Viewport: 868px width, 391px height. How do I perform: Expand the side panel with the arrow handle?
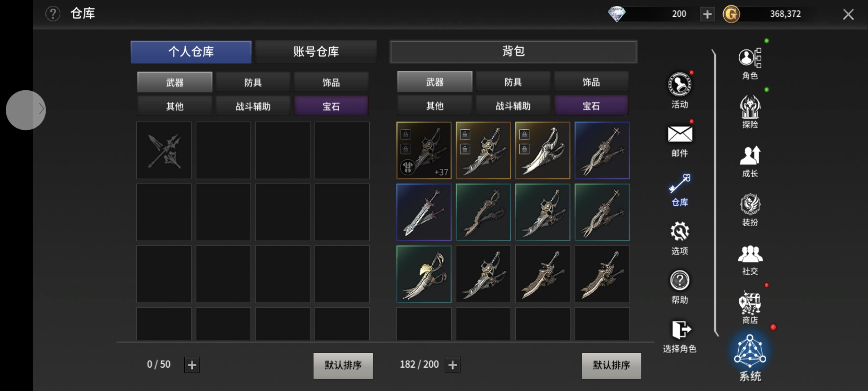click(26, 110)
